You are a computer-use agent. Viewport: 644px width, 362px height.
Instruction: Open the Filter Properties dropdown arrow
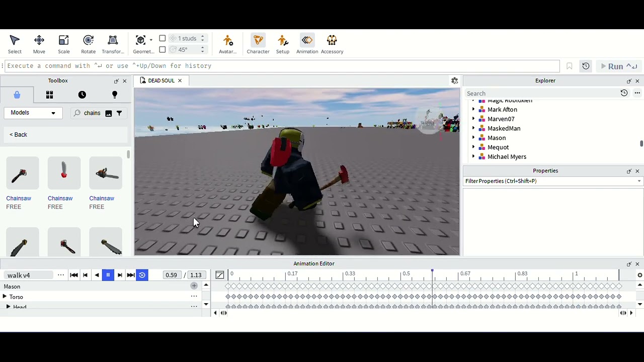[x=639, y=181]
